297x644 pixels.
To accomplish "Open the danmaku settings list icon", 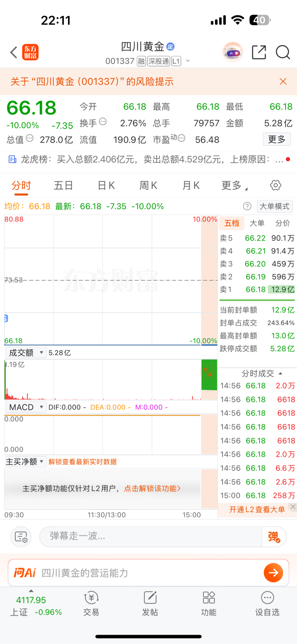I will coord(21,536).
